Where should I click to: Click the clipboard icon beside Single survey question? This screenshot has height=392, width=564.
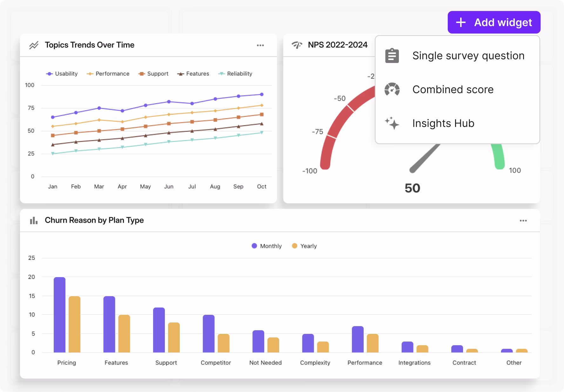[392, 56]
